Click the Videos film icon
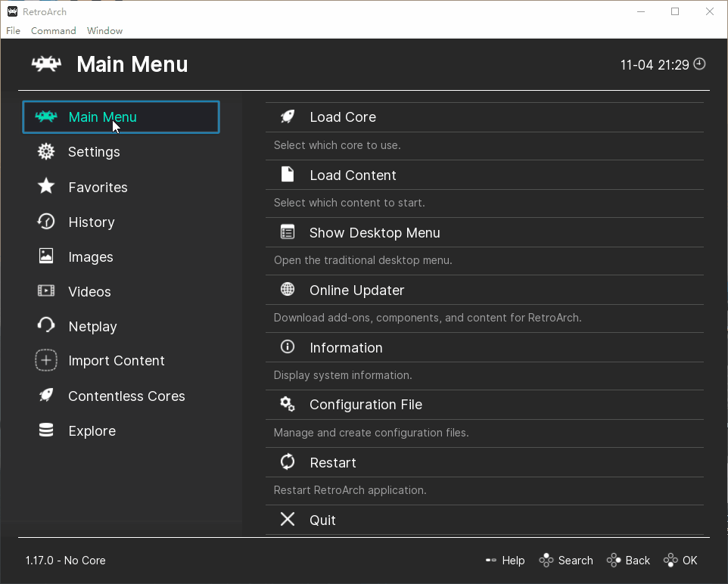 46,290
